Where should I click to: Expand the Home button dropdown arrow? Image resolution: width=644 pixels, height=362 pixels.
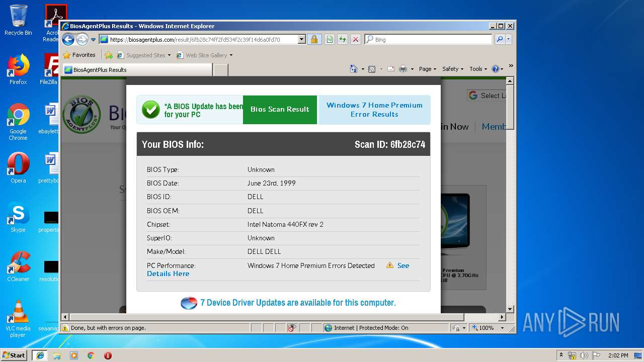click(x=363, y=69)
